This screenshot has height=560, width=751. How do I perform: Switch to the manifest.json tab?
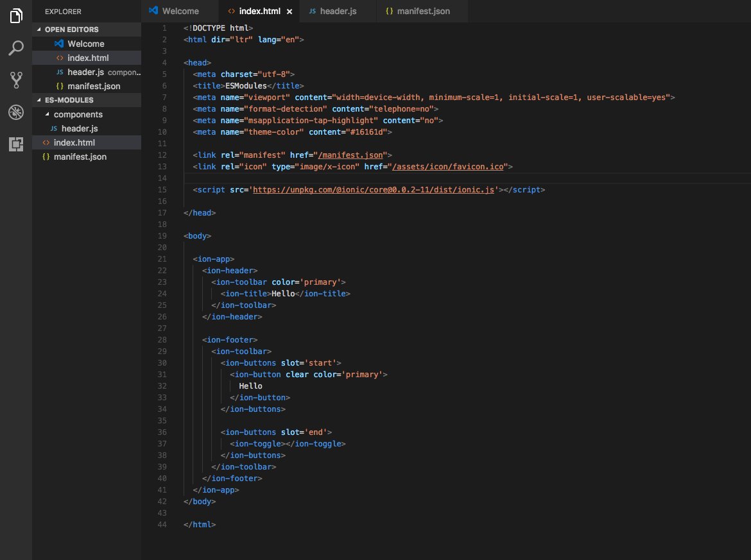pyautogui.click(x=422, y=11)
